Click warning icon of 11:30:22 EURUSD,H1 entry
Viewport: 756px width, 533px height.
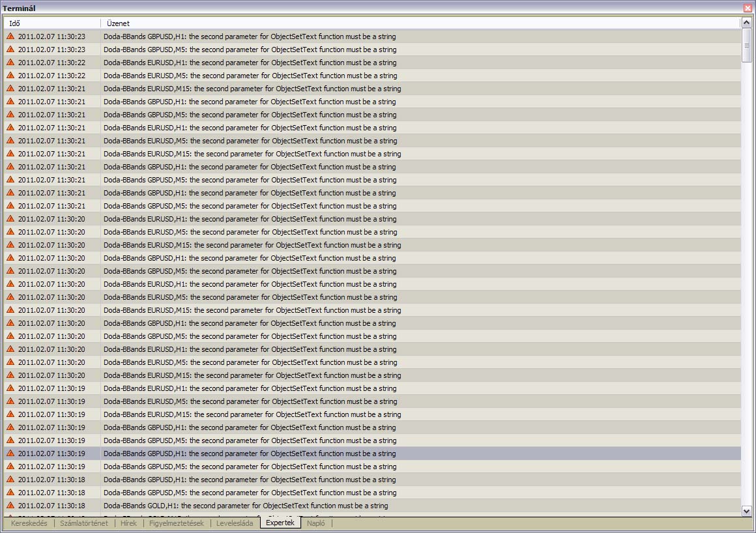click(10, 63)
